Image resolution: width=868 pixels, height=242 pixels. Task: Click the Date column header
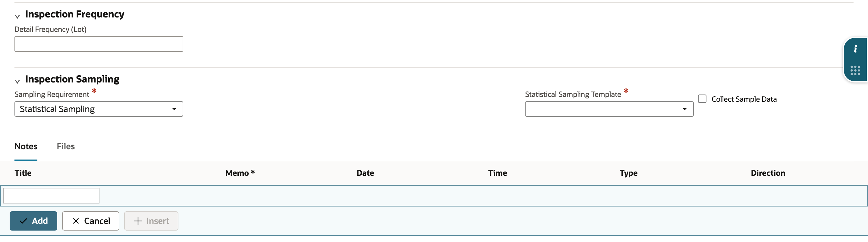pyautogui.click(x=365, y=173)
